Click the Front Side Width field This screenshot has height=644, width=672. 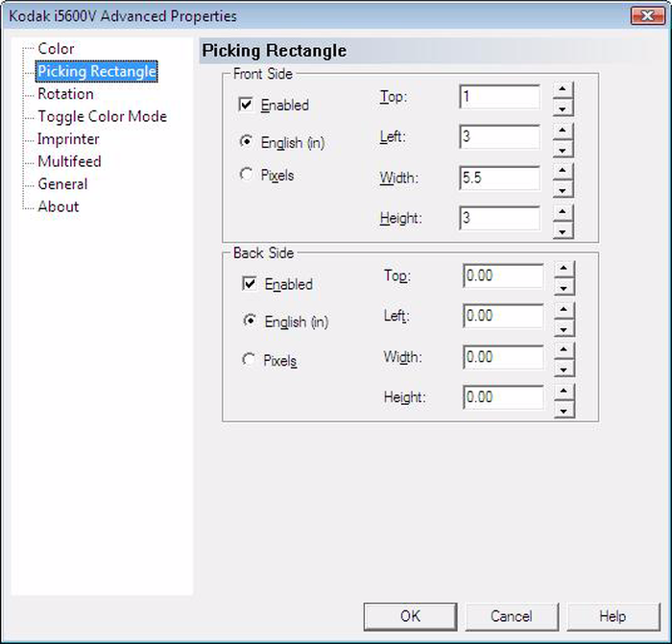pyautogui.click(x=499, y=178)
